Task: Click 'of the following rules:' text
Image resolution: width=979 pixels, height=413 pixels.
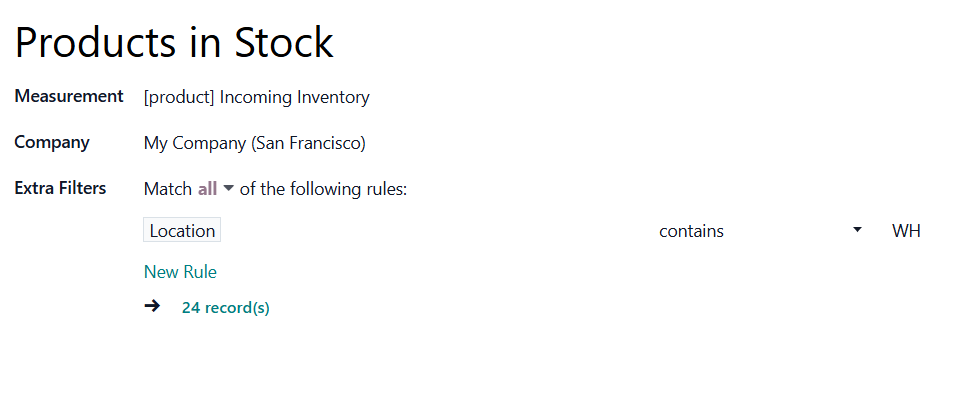Action: (x=323, y=188)
